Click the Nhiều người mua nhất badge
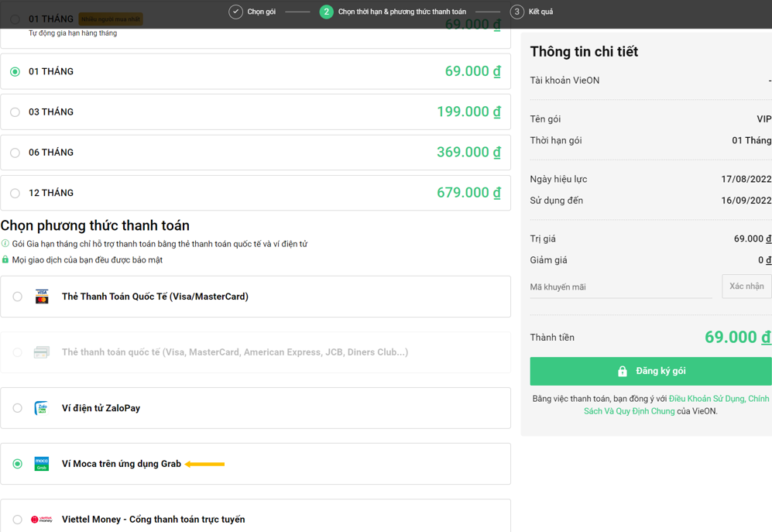 click(x=111, y=19)
